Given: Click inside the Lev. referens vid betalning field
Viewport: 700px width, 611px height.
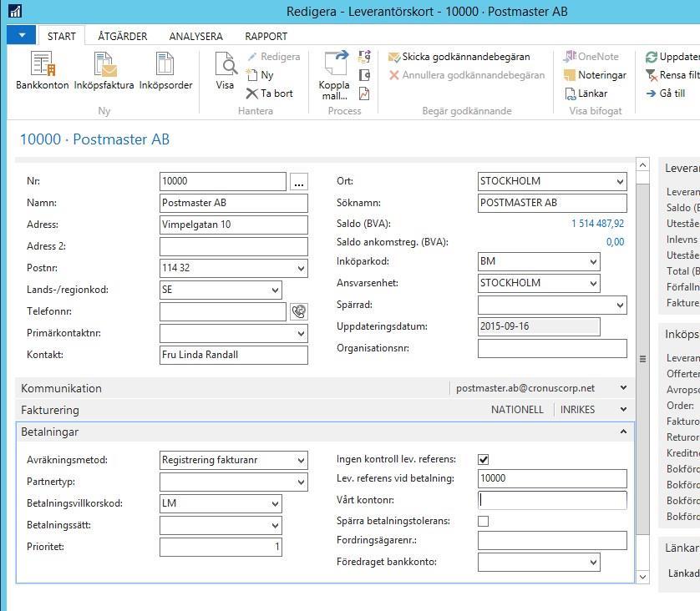Looking at the screenshot, I should (x=552, y=478).
